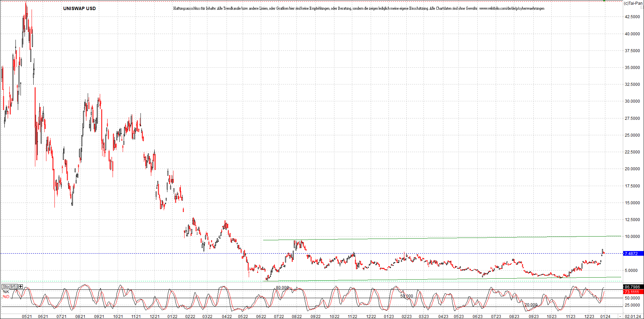Select the %K legend entry

pos(6,292)
